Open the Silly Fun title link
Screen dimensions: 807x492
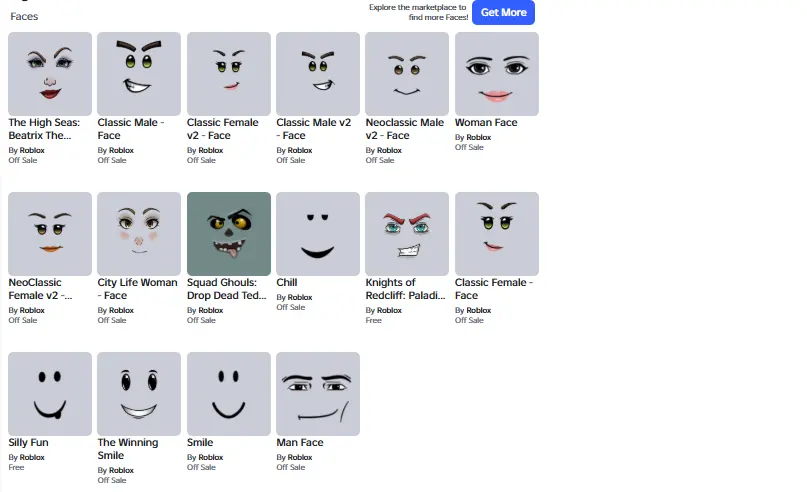(x=28, y=443)
